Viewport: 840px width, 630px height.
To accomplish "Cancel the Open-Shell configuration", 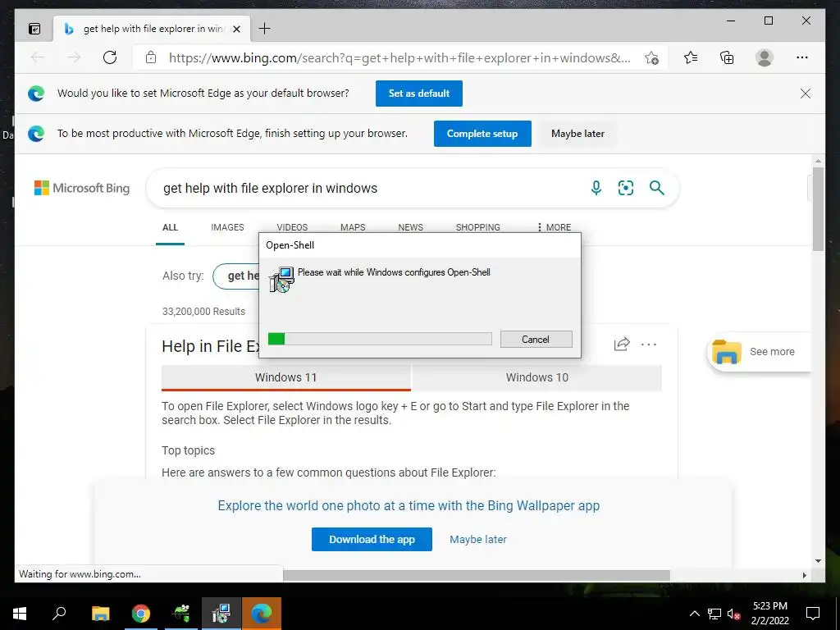I will click(536, 339).
